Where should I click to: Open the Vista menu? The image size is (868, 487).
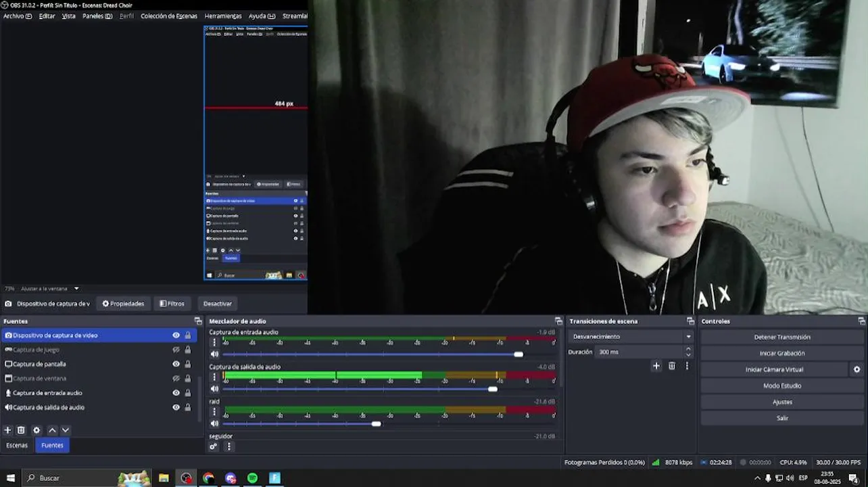[x=69, y=16]
